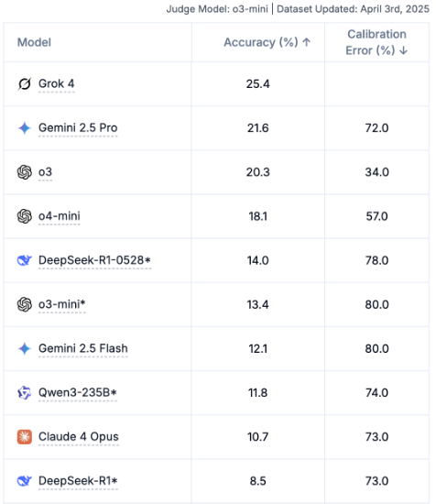The height and width of the screenshot is (504, 436).
Task: Click the OpenAI icon beside o4-mini
Action: click(25, 216)
